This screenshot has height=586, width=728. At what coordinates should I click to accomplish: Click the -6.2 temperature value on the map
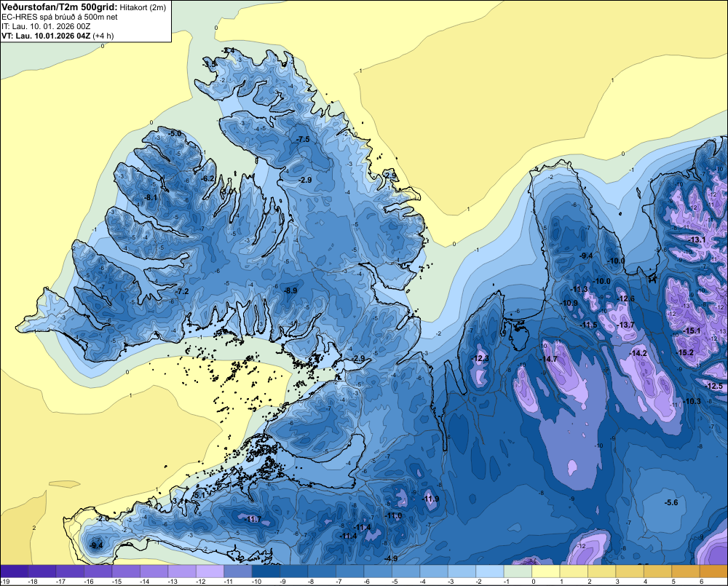point(207,178)
